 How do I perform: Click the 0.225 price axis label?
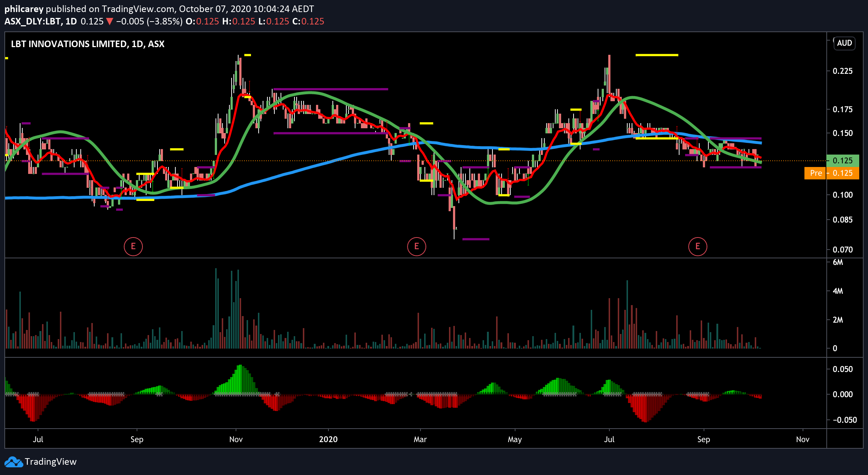(x=842, y=71)
